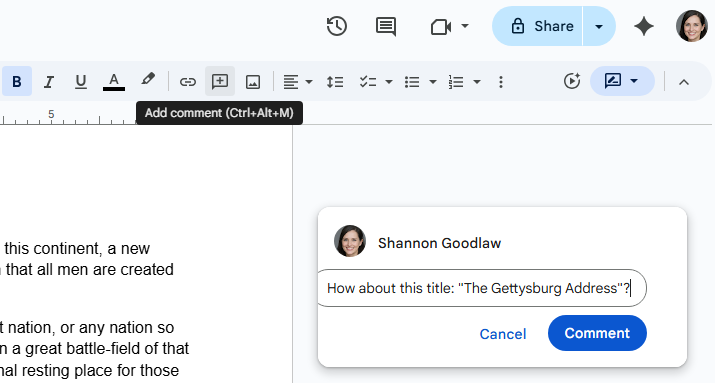Click the Share button
The width and height of the screenshot is (715, 383).
pyautogui.click(x=537, y=26)
